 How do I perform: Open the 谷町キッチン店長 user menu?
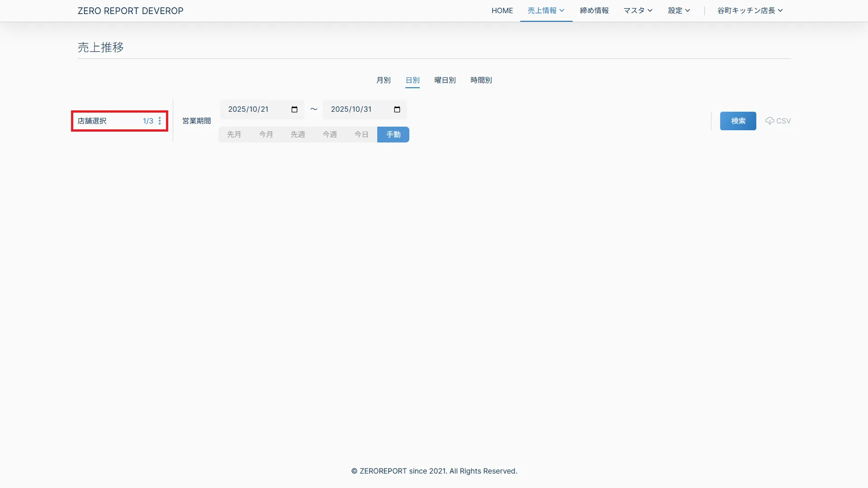750,10
